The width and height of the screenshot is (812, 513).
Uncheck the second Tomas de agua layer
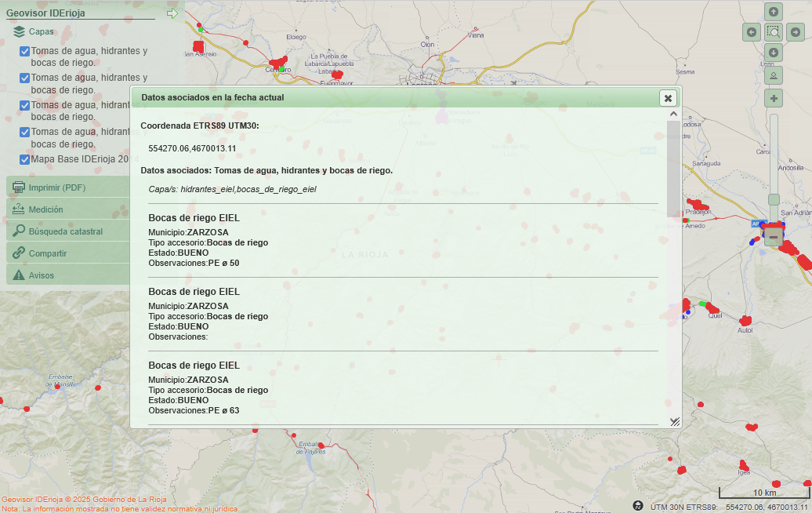24,78
